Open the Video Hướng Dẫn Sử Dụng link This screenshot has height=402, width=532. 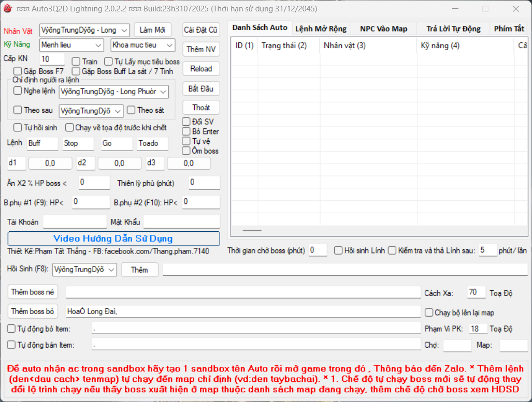click(x=113, y=239)
